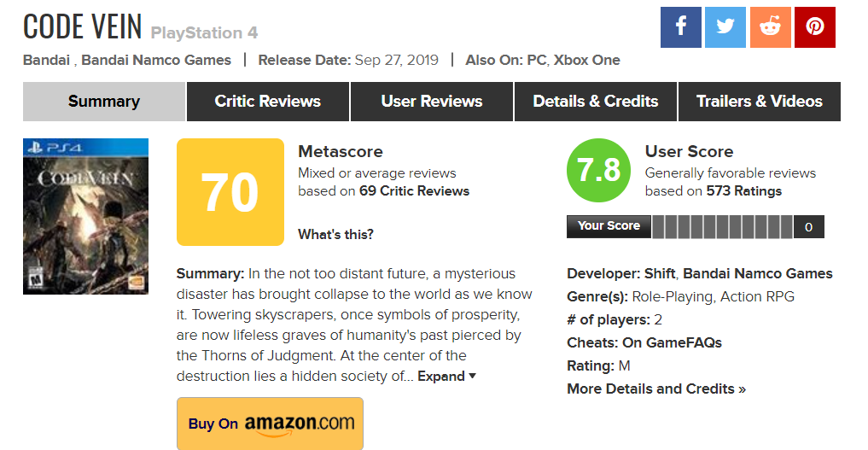Open the 573 Ratings link

pos(743,191)
